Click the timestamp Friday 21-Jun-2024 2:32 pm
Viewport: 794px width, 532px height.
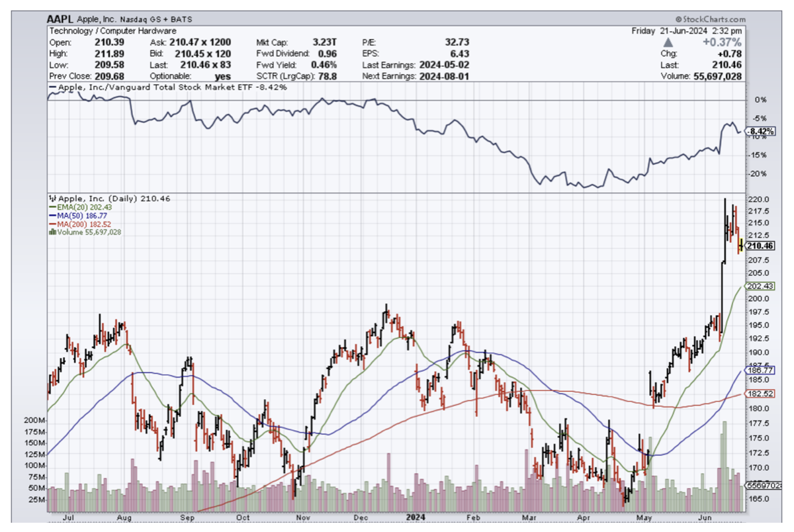687,30
